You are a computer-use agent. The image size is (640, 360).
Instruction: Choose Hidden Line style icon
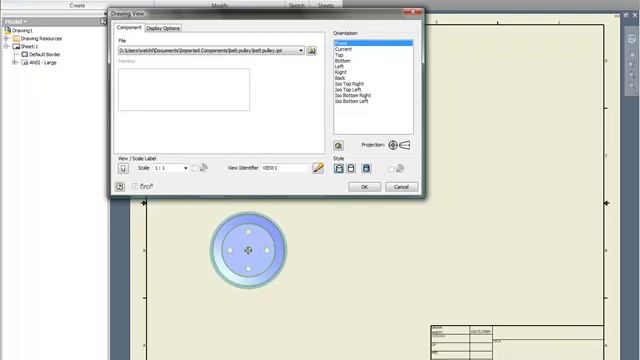(339, 168)
